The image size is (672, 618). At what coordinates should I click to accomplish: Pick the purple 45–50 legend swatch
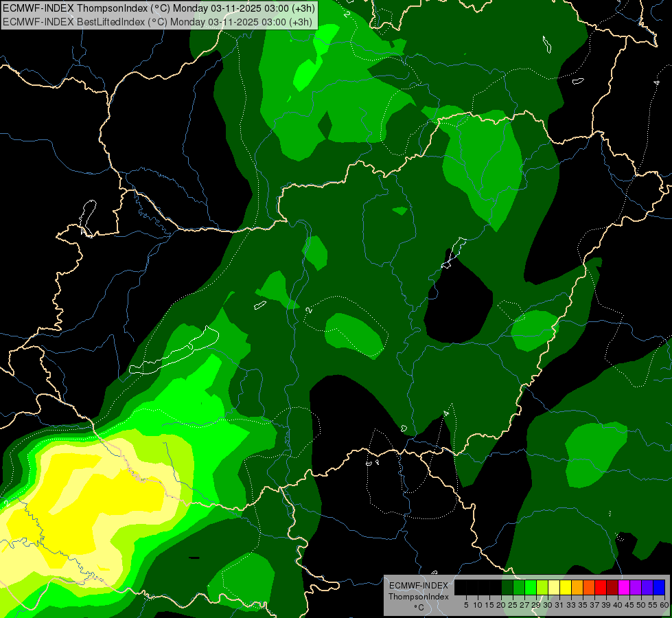point(636,588)
